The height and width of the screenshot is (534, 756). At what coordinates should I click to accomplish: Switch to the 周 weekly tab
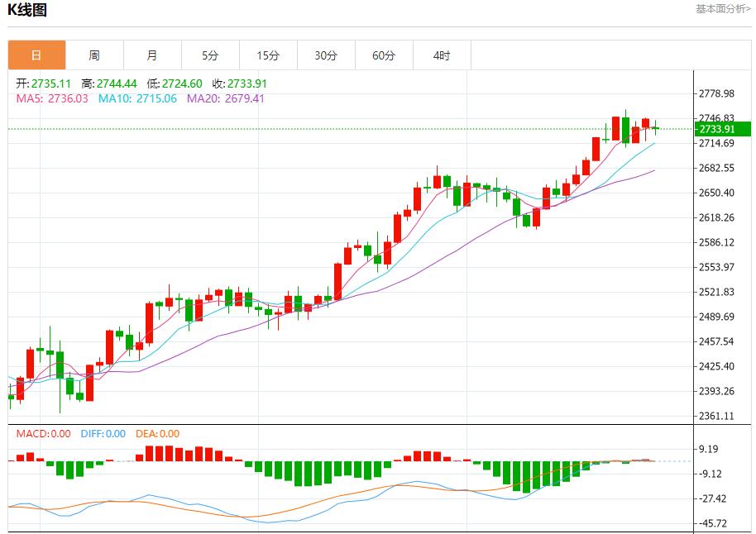pyautogui.click(x=94, y=55)
